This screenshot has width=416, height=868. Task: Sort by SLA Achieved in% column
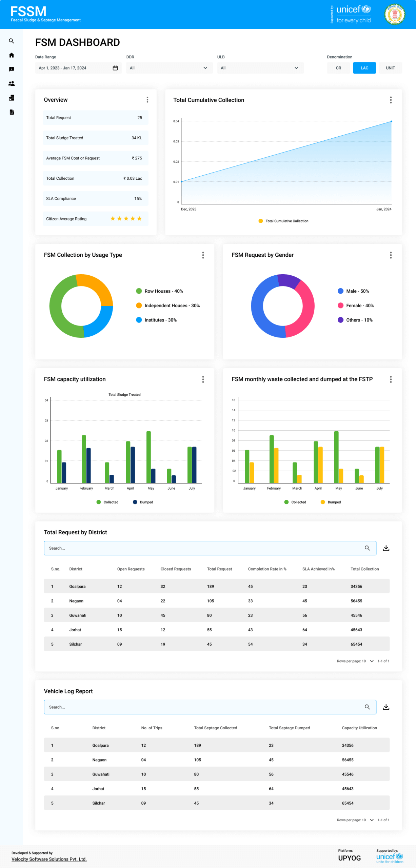[x=318, y=569]
